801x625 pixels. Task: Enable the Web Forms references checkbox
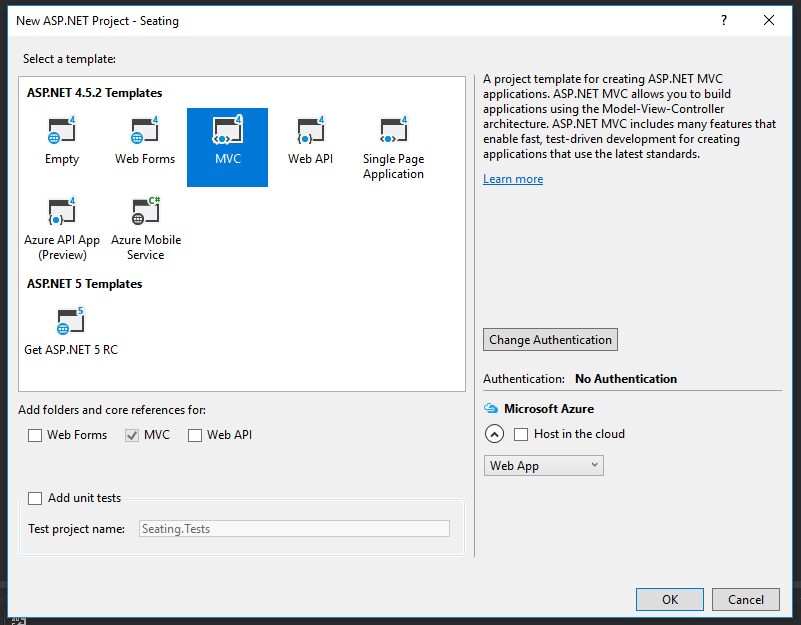[x=35, y=435]
